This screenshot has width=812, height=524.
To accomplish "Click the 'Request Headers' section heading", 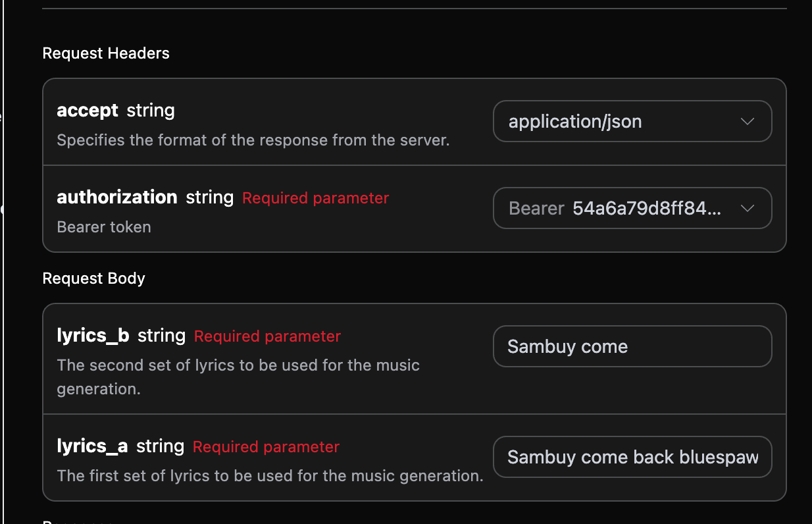I will coord(106,53).
